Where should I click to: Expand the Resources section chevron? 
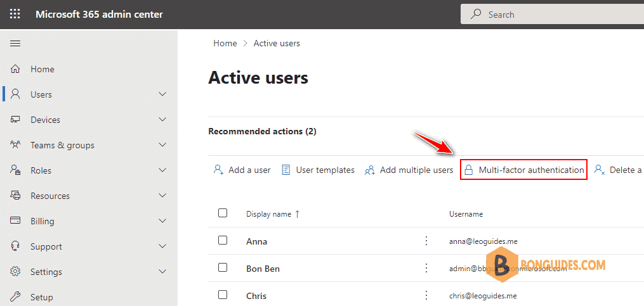[x=162, y=196]
